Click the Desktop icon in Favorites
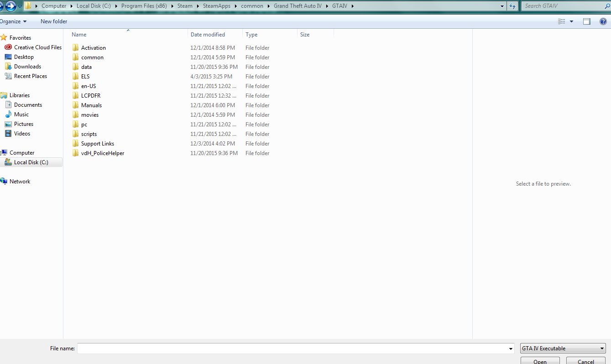This screenshot has height=364, width=611. (8, 57)
